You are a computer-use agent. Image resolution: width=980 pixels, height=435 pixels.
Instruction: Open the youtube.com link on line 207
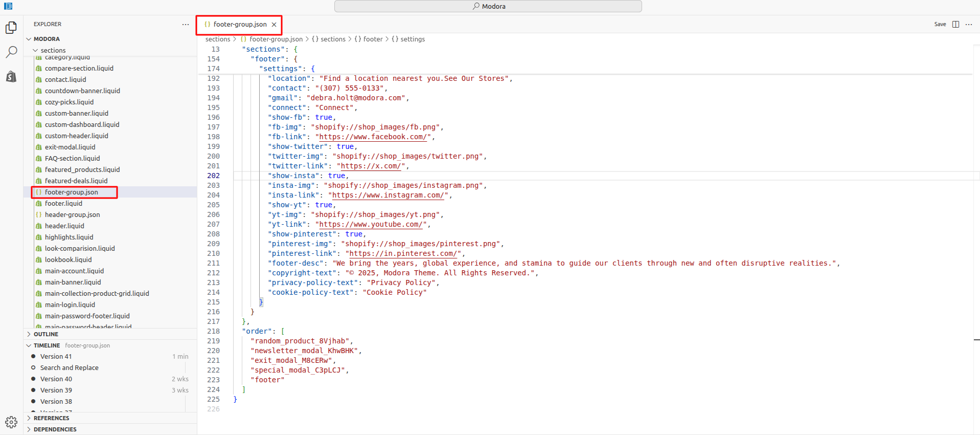pos(371,224)
